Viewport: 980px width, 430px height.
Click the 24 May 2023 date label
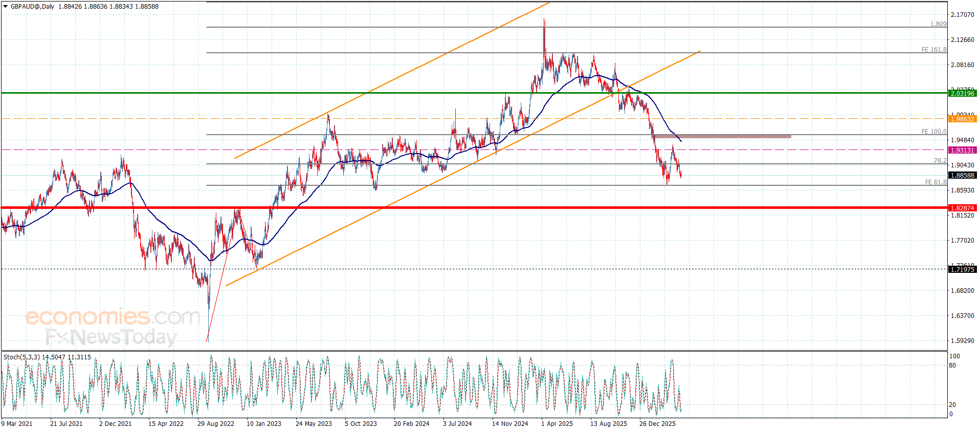tap(314, 423)
